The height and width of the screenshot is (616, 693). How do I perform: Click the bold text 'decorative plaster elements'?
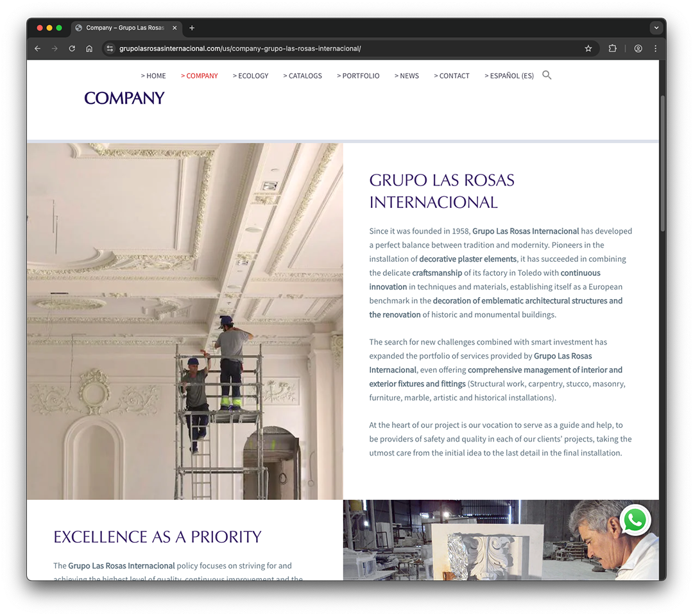click(468, 259)
